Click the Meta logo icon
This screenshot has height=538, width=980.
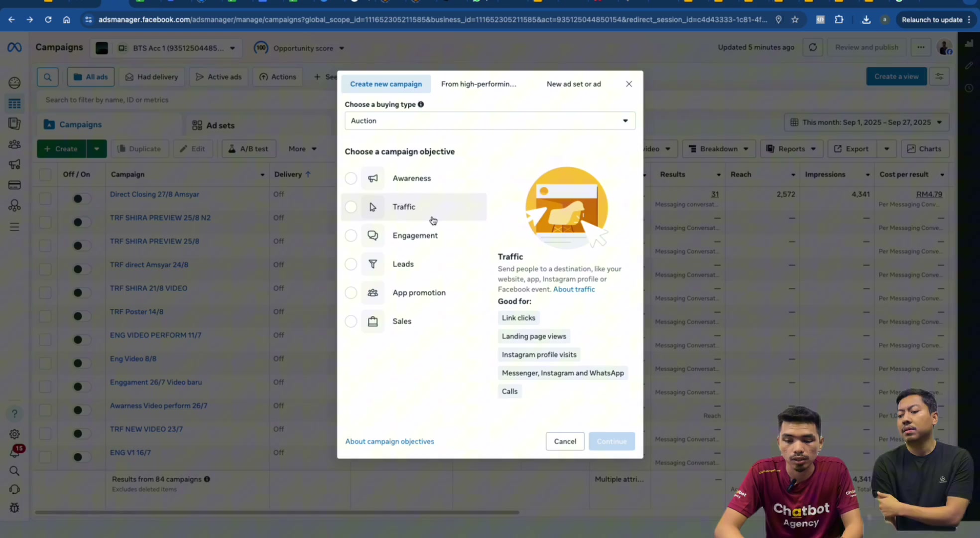click(x=14, y=47)
